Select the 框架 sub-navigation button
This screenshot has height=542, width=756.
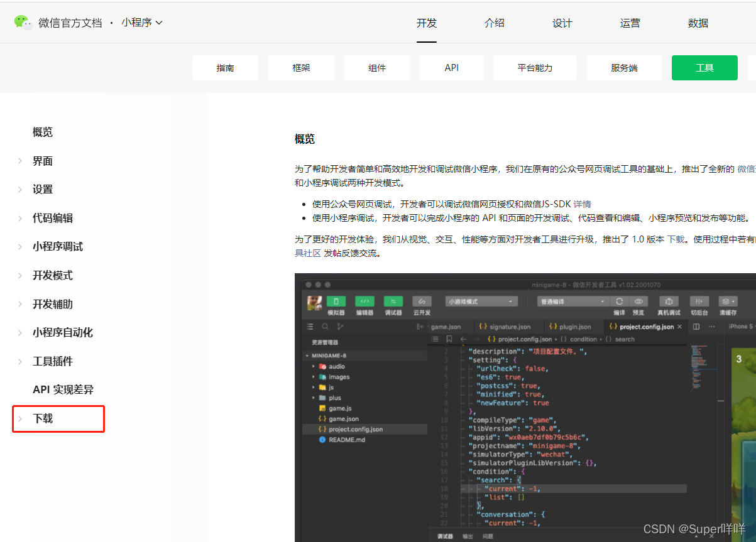(x=301, y=68)
